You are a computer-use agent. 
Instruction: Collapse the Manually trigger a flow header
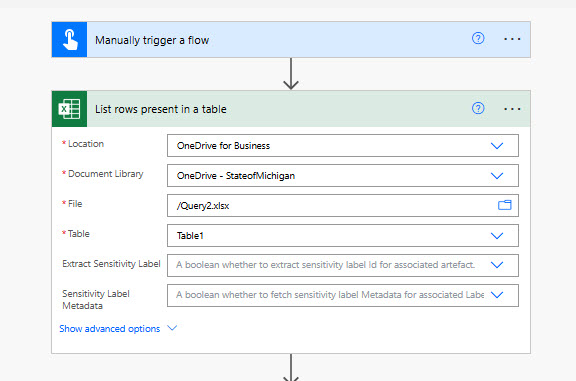[291, 39]
